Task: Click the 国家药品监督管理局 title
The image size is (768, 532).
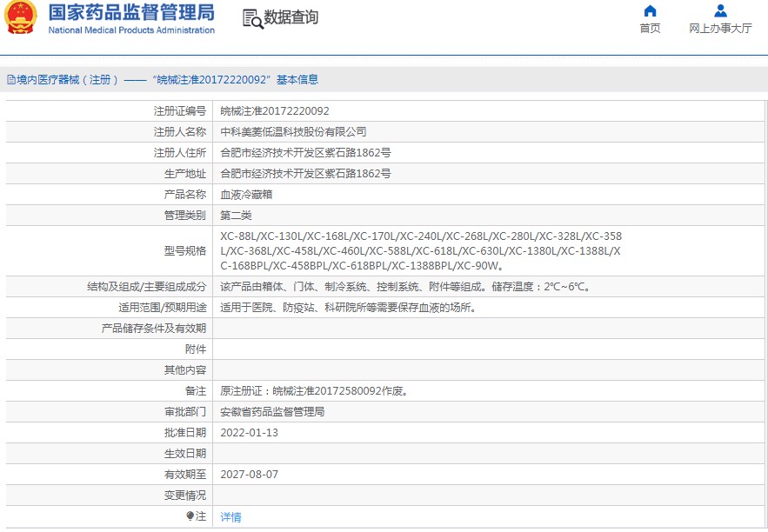Action: point(131,12)
